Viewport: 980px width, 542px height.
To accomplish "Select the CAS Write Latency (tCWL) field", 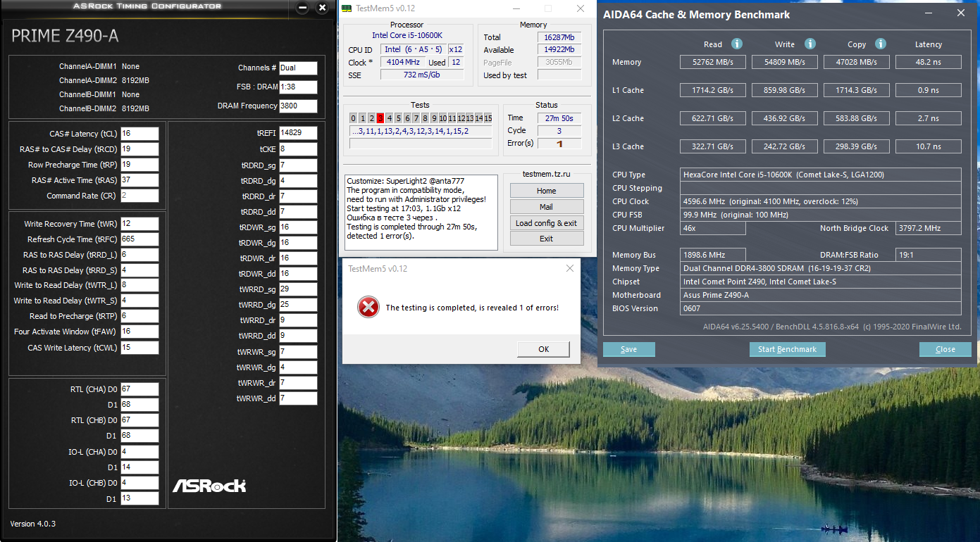I will pos(139,348).
